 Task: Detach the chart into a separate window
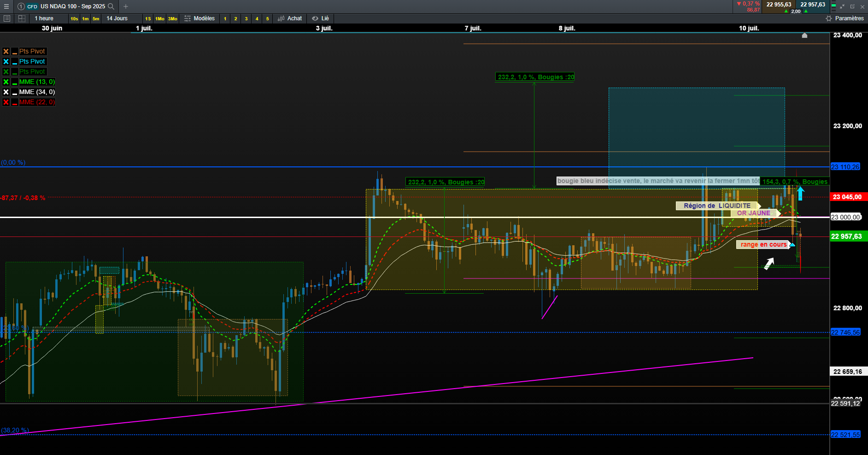pos(852,6)
